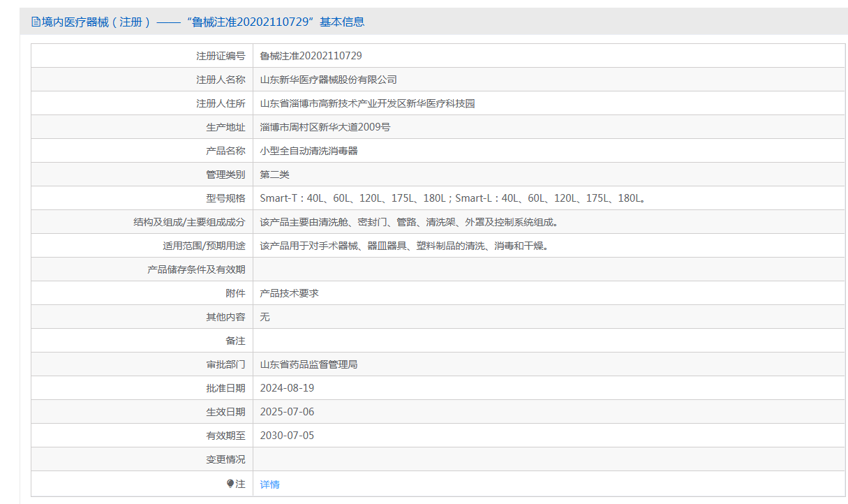Click the 变更情况 label
Image resolution: width=848 pixels, height=504 pixels.
(x=225, y=459)
